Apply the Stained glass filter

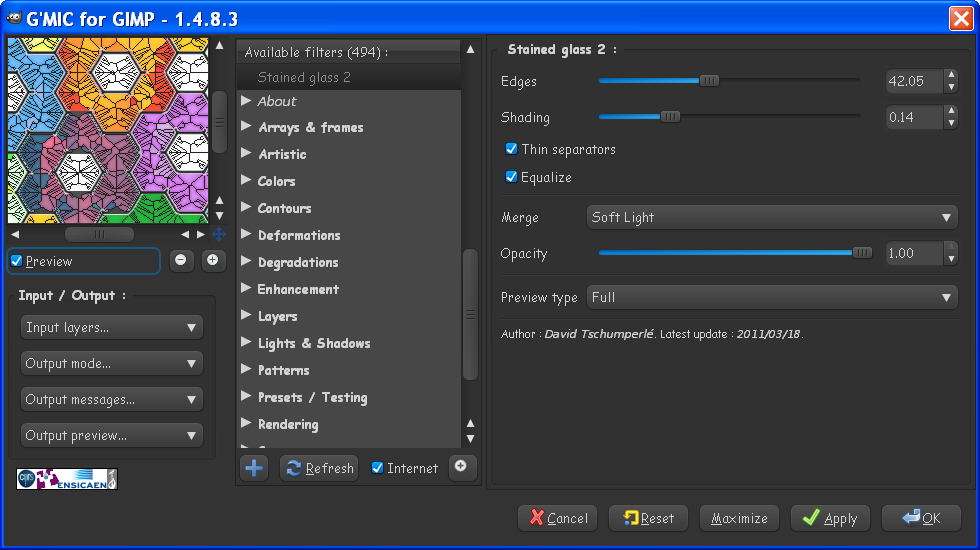point(830,518)
